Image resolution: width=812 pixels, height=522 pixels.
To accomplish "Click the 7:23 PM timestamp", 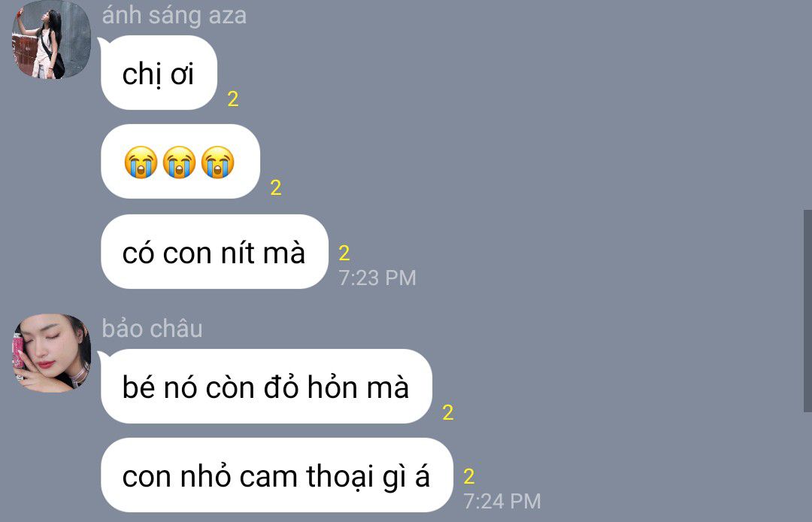I will [x=377, y=278].
